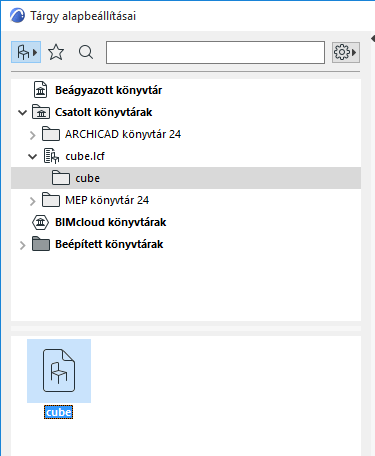The width and height of the screenshot is (375, 456).
Task: Focus the library search input field
Action: pos(215,52)
